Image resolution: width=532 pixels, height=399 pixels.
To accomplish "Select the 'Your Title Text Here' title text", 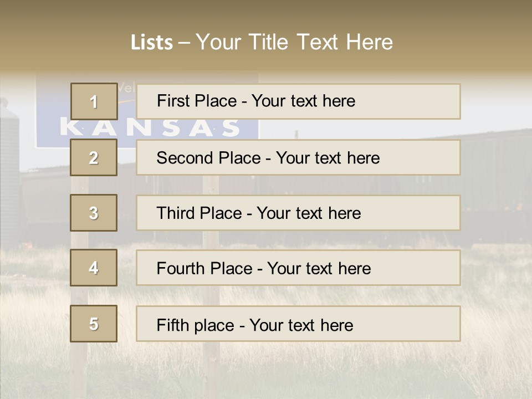I will [294, 43].
